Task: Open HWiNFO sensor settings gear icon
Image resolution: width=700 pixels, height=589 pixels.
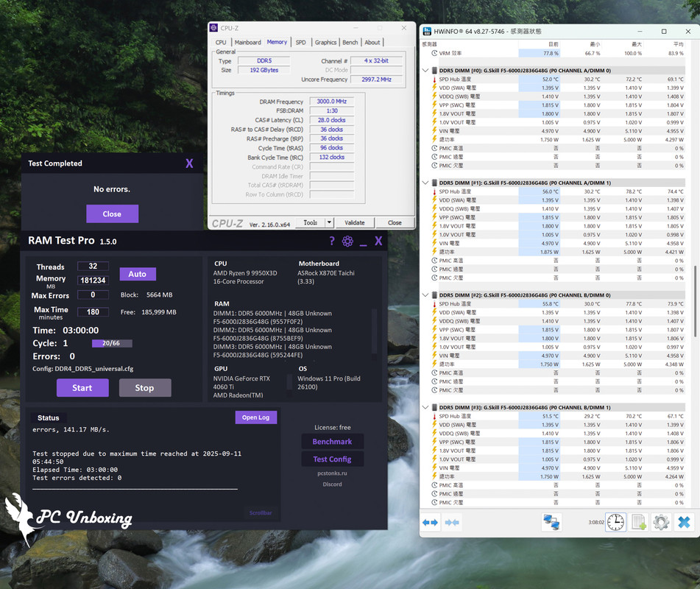Action: pyautogui.click(x=661, y=522)
